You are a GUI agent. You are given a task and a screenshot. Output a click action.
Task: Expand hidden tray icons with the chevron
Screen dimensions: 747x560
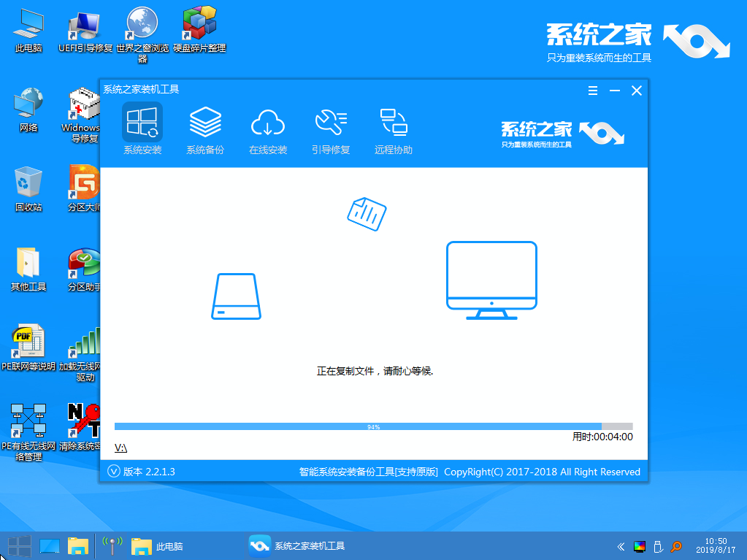620,545
